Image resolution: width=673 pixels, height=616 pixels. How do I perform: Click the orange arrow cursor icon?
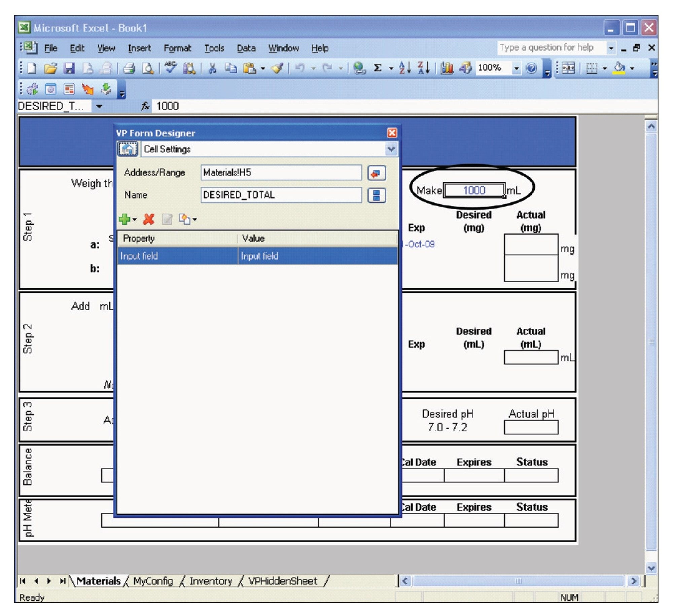(88, 89)
